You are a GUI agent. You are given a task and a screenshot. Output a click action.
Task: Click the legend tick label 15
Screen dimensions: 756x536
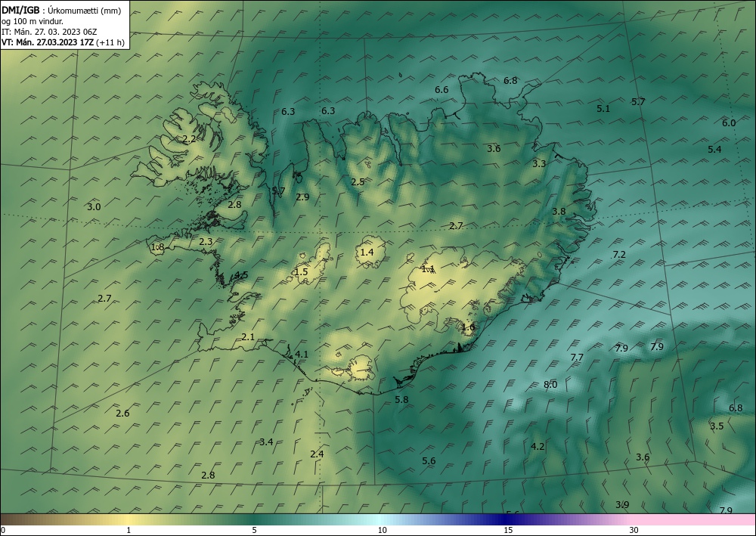(x=508, y=530)
